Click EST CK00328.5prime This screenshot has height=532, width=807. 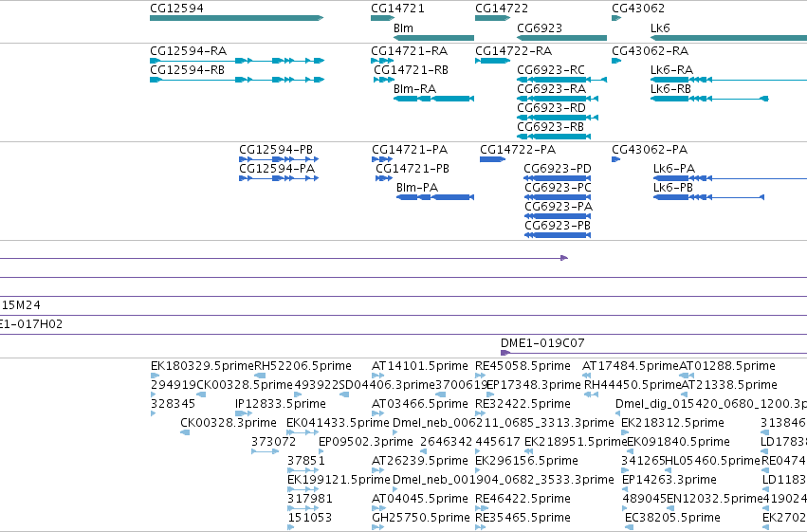[201, 394]
